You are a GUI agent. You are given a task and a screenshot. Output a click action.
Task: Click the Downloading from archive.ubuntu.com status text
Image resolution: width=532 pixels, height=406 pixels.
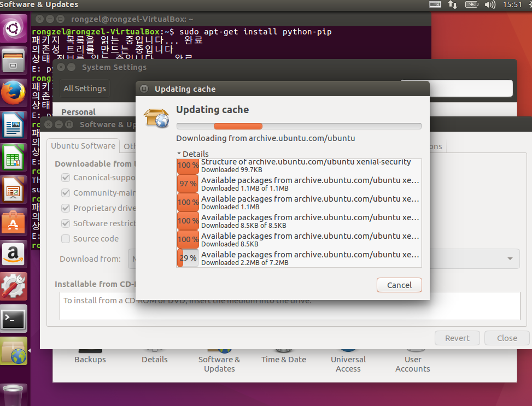coord(265,138)
